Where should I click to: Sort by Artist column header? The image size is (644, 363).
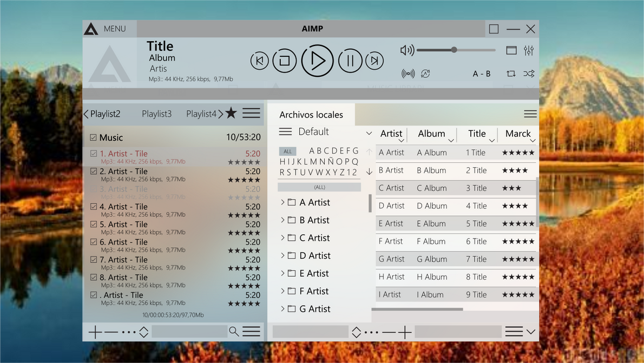point(391,134)
